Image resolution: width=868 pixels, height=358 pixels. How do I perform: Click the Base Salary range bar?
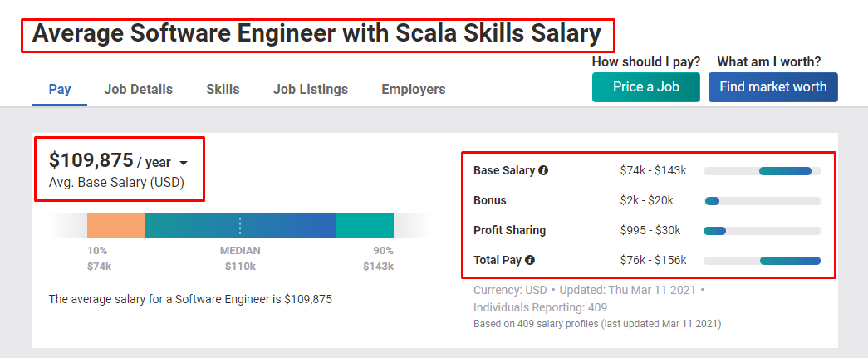(x=763, y=171)
